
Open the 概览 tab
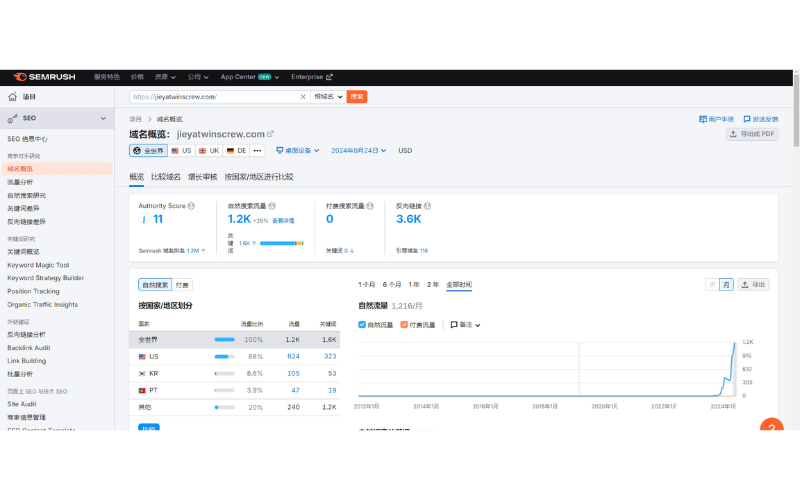pyautogui.click(x=137, y=177)
